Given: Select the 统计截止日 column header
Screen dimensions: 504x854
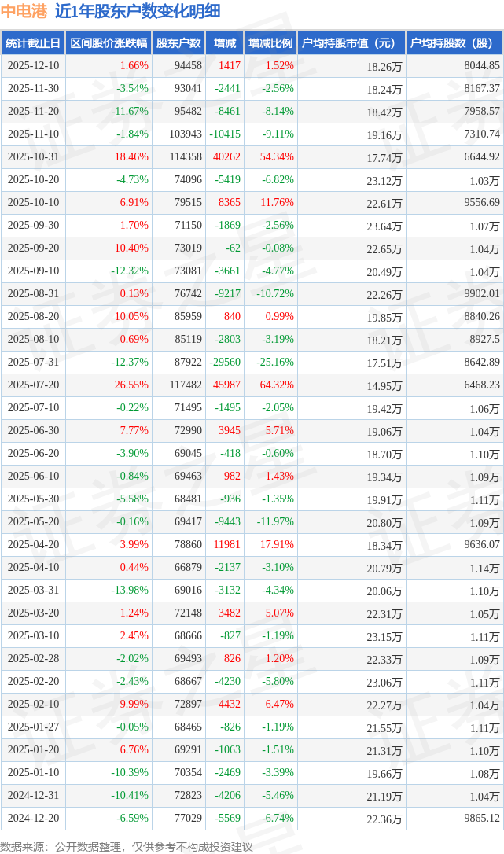Looking at the screenshot, I should [33, 43].
